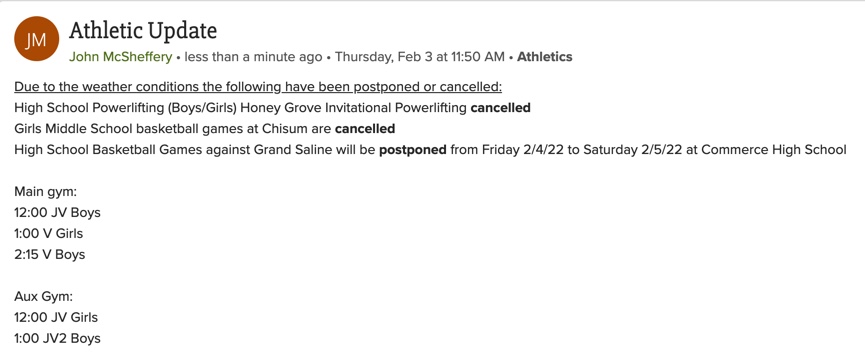Click the Honey Grove Invitational Powerlifting line

[273, 108]
